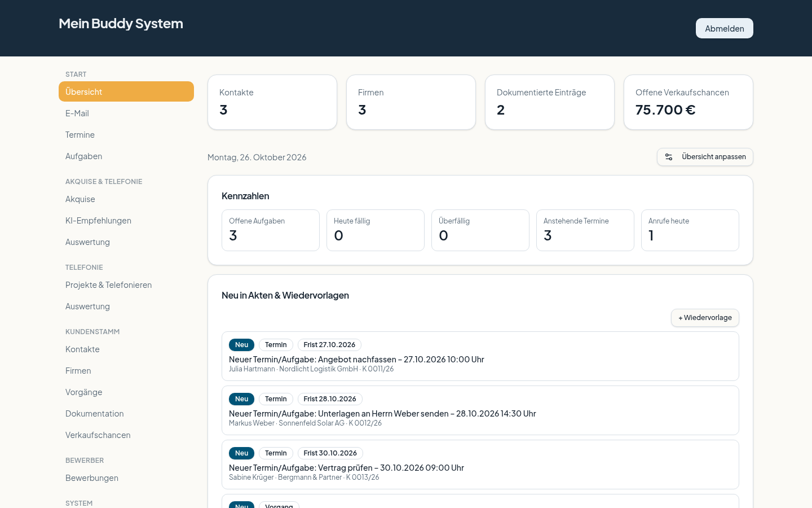The width and height of the screenshot is (812, 508).
Task: Click the Offene Aufgaben metric tile
Action: pyautogui.click(x=271, y=230)
